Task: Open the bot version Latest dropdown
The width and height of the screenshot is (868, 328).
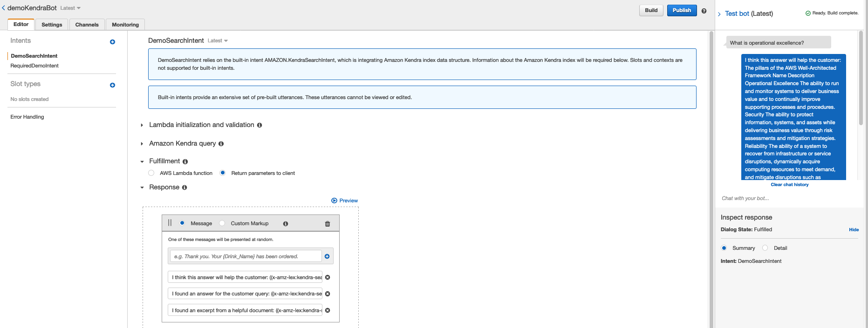Action: 70,8
